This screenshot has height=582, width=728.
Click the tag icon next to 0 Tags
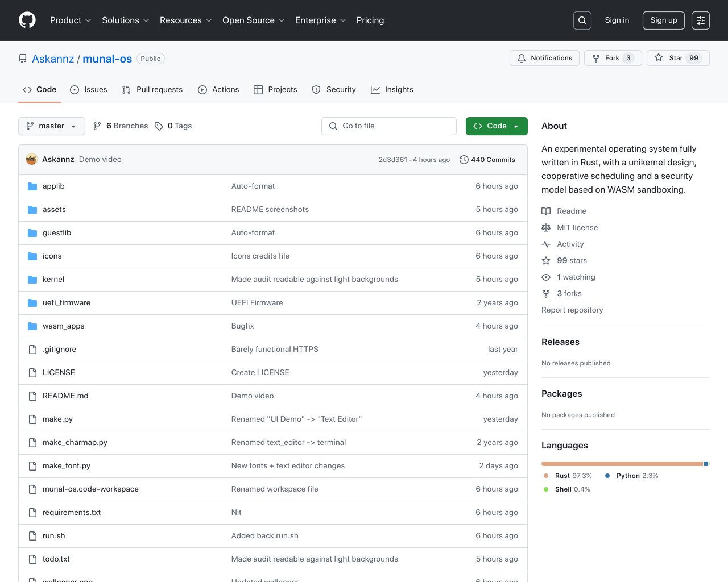159,126
